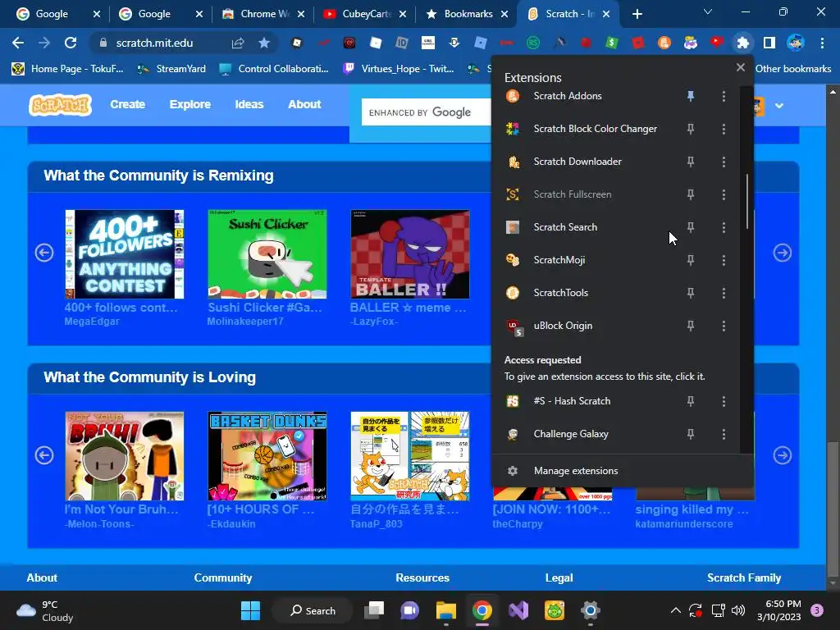The height and width of the screenshot is (630, 840).
Task: Click the Extensions popup scrollbar thumb
Action: click(746, 202)
